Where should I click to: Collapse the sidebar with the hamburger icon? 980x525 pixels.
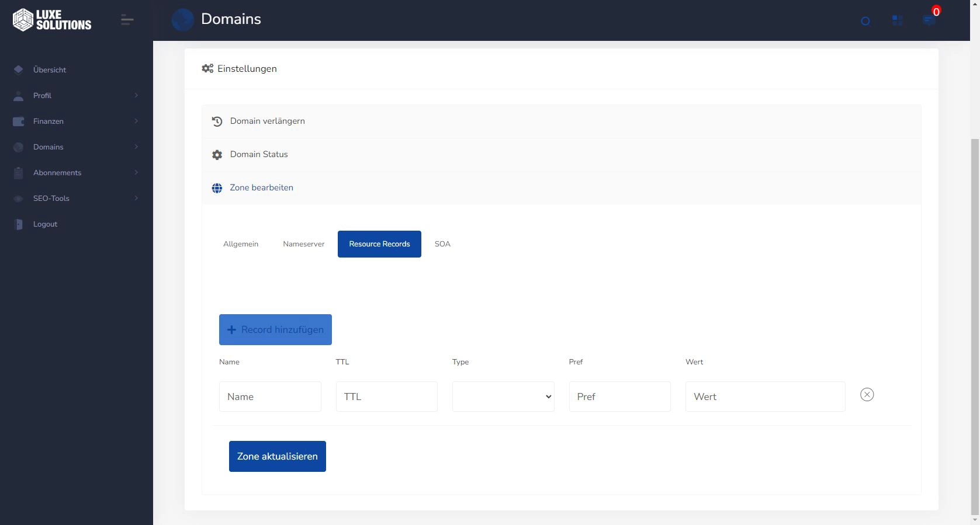pos(127,20)
